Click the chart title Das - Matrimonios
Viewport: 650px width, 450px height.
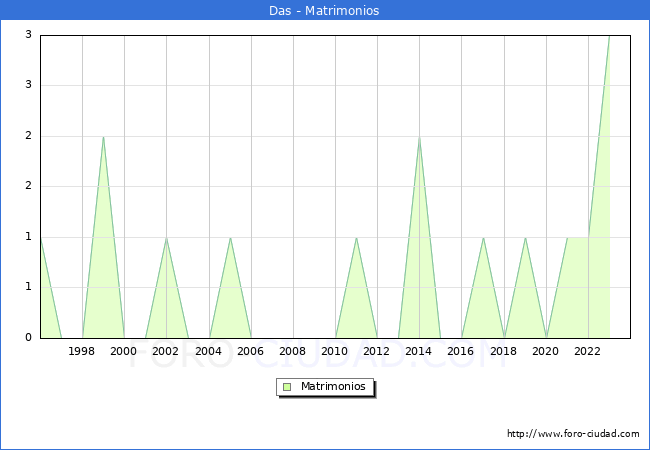pos(324,10)
